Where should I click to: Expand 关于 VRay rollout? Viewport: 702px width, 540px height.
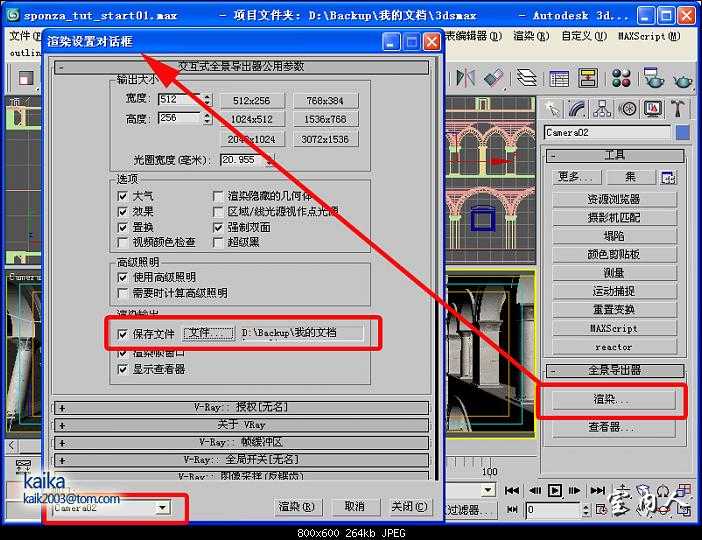click(241, 424)
